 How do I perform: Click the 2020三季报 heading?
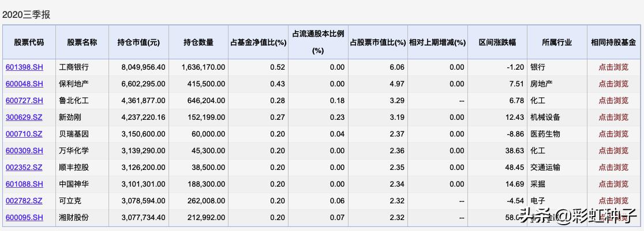point(27,15)
